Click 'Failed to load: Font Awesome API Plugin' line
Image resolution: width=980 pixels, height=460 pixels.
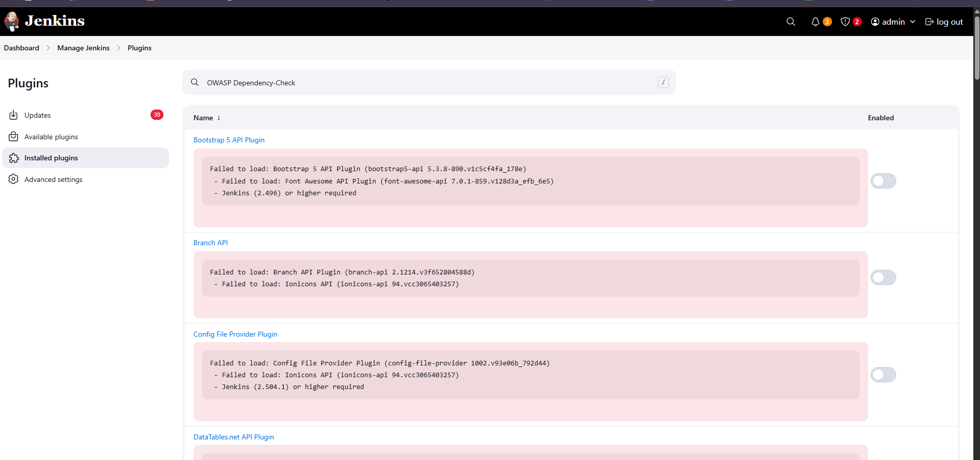(x=384, y=181)
